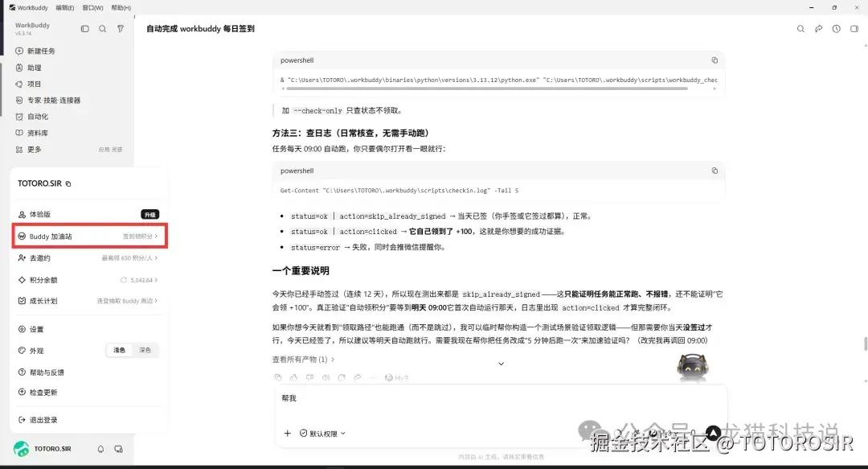This screenshot has width=868, height=469.
Task: Copy the TOTORO.SIR username icon
Action: [x=68, y=183]
